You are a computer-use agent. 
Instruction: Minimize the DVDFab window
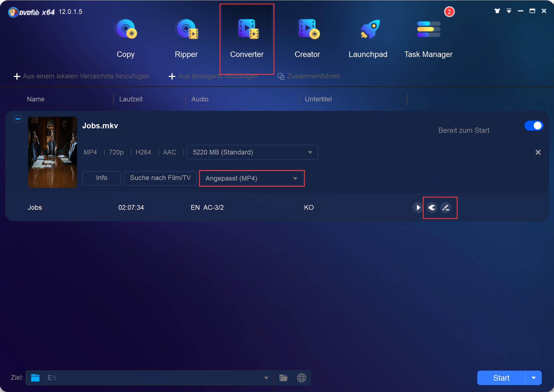pyautogui.click(x=521, y=11)
